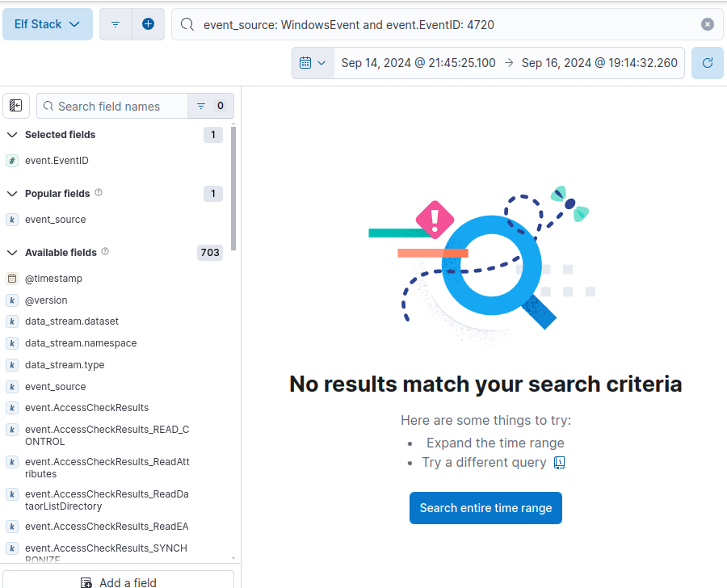Image resolution: width=727 pixels, height=588 pixels.
Task: Click the Popular fields info icon
Action: (99, 193)
